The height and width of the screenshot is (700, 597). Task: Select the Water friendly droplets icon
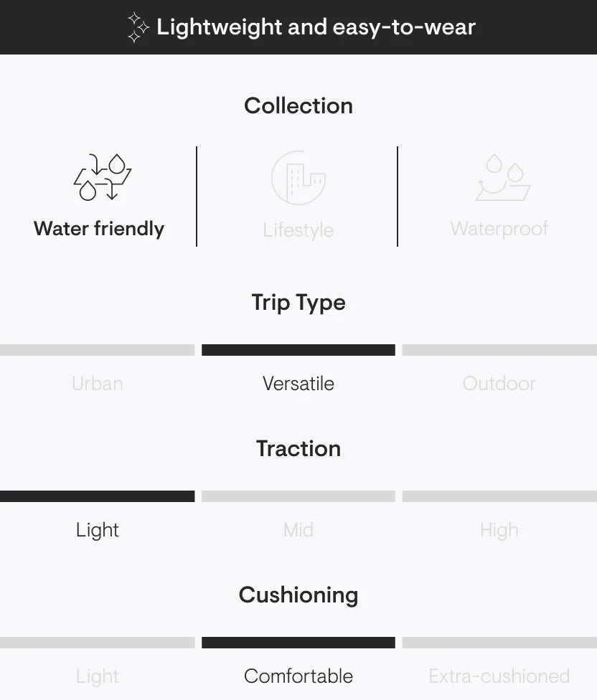tap(103, 177)
